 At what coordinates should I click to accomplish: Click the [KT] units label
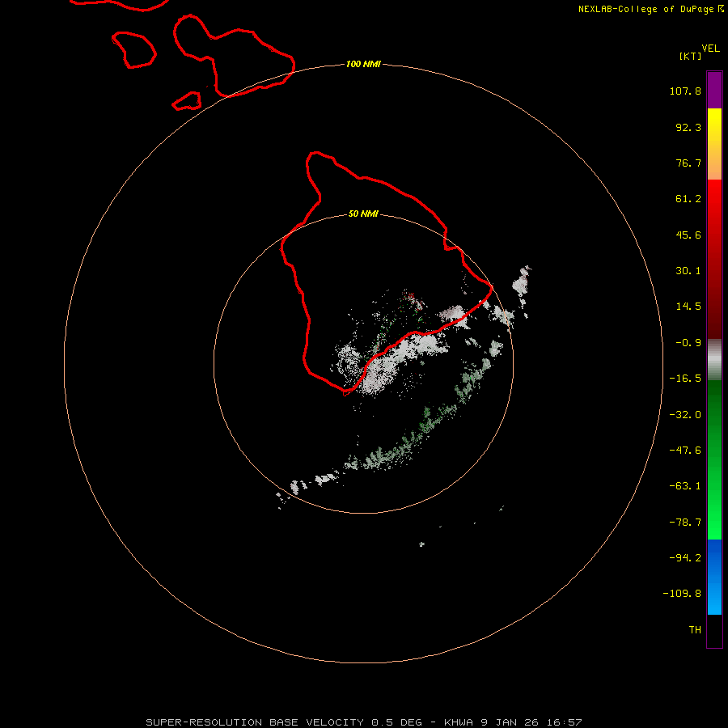point(691,56)
